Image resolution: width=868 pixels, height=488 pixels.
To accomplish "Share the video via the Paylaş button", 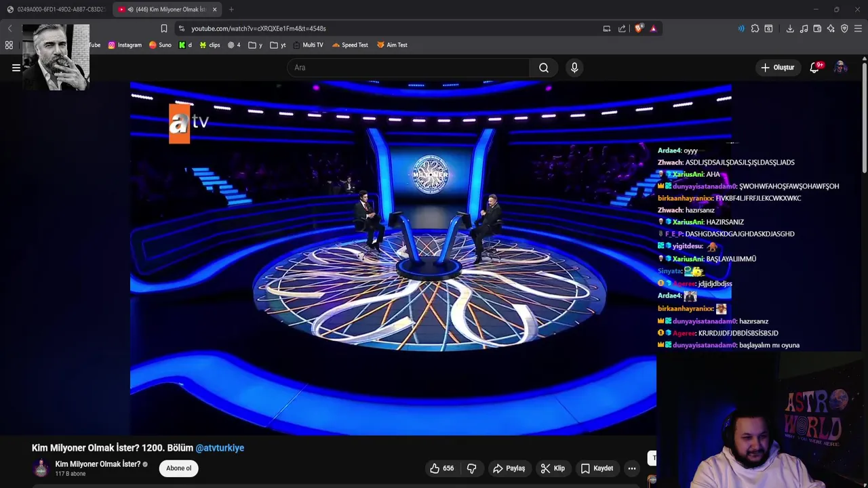I will pos(509,468).
